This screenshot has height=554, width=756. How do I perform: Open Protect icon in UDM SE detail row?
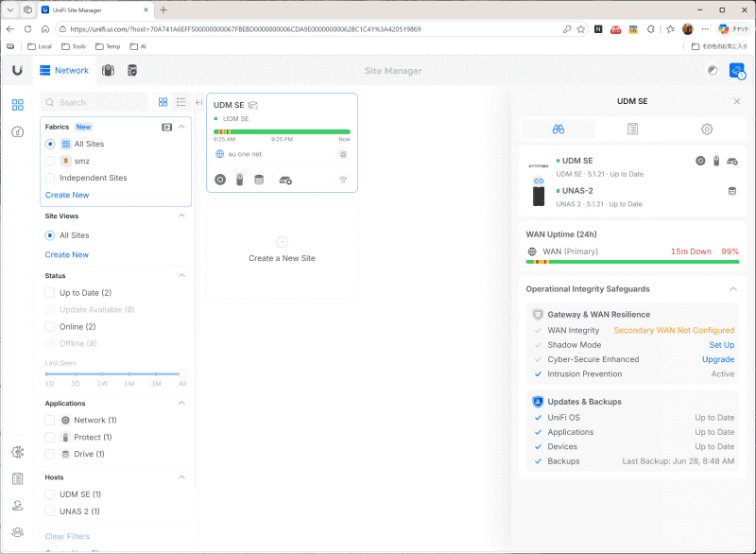(716, 161)
